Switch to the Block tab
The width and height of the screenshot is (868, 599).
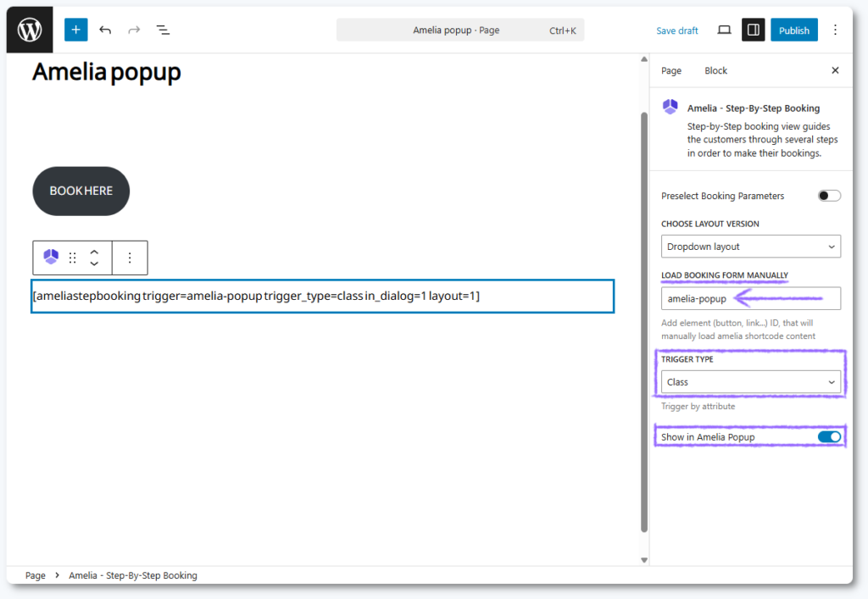coord(715,70)
